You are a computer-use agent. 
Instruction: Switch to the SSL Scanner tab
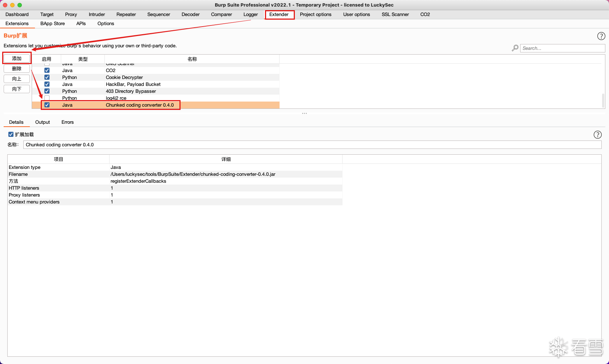[395, 15]
